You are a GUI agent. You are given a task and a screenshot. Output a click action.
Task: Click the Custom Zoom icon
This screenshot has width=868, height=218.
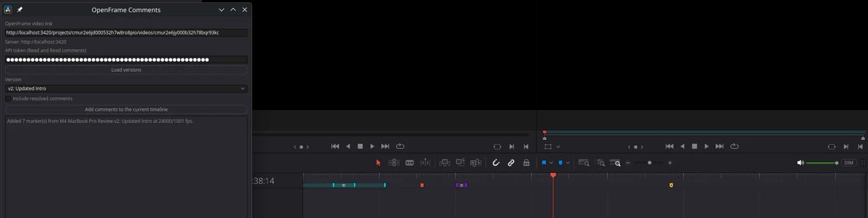[x=615, y=163]
